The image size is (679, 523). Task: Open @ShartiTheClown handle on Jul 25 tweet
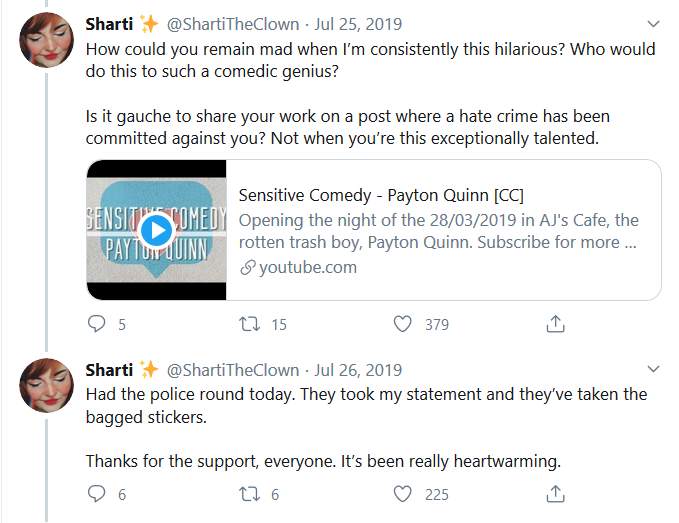click(233, 24)
